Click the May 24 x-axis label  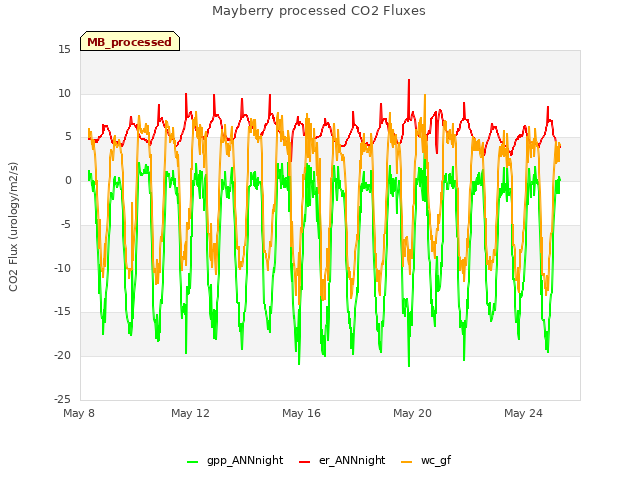pyautogui.click(x=523, y=413)
